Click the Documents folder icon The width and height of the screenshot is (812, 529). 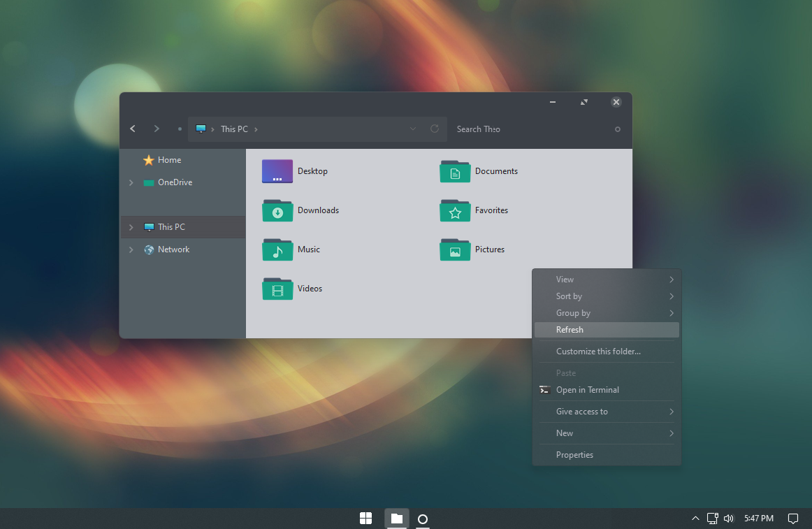point(455,171)
